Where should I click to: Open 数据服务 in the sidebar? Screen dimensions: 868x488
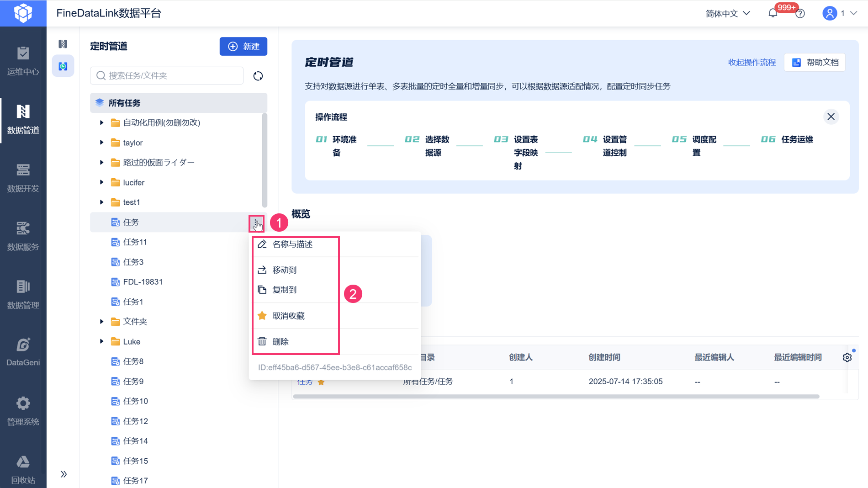(23, 236)
